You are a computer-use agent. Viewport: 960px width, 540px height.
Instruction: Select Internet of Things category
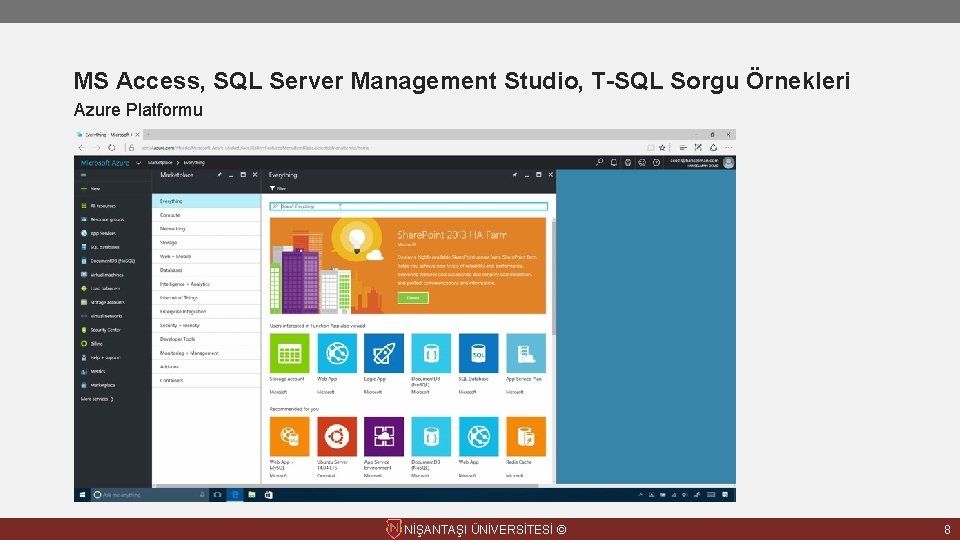[x=206, y=298]
